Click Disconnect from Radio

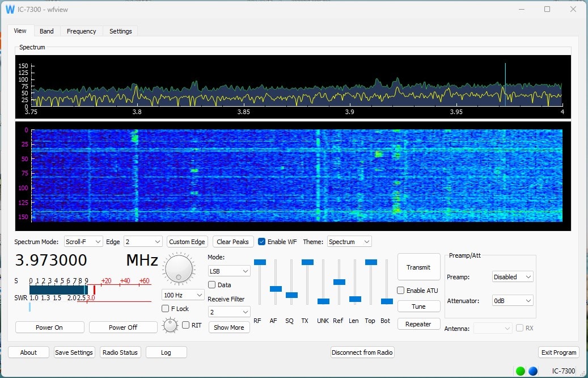point(362,352)
